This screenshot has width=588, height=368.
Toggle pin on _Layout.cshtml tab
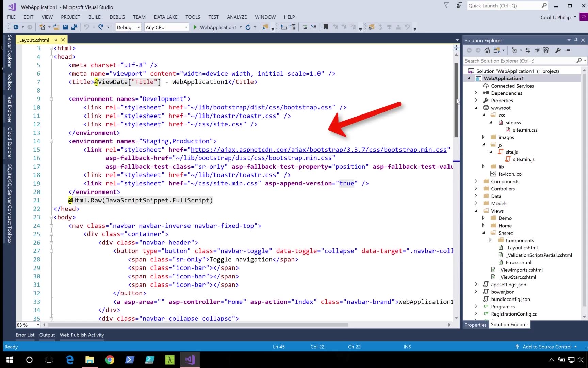pos(55,40)
